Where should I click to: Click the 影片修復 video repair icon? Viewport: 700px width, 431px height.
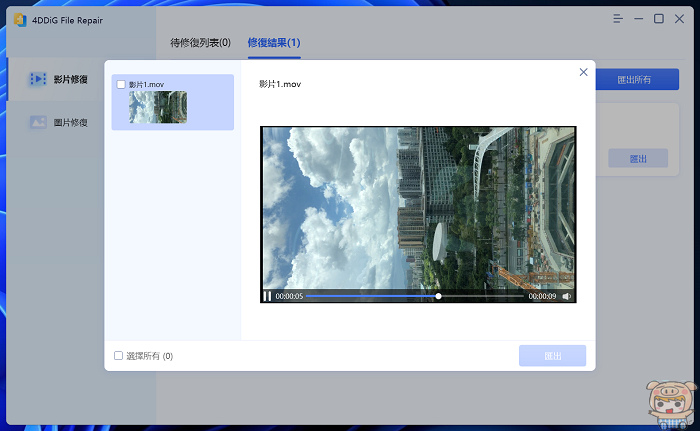[39, 79]
